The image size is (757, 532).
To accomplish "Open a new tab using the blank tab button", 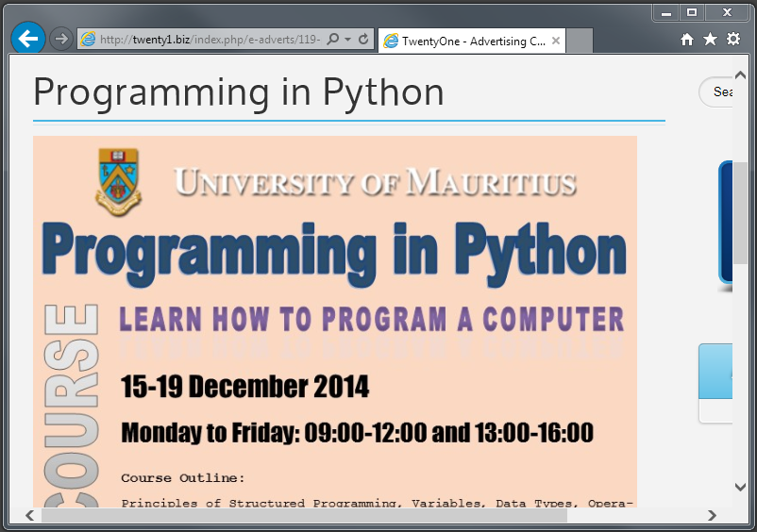I will pyautogui.click(x=580, y=41).
